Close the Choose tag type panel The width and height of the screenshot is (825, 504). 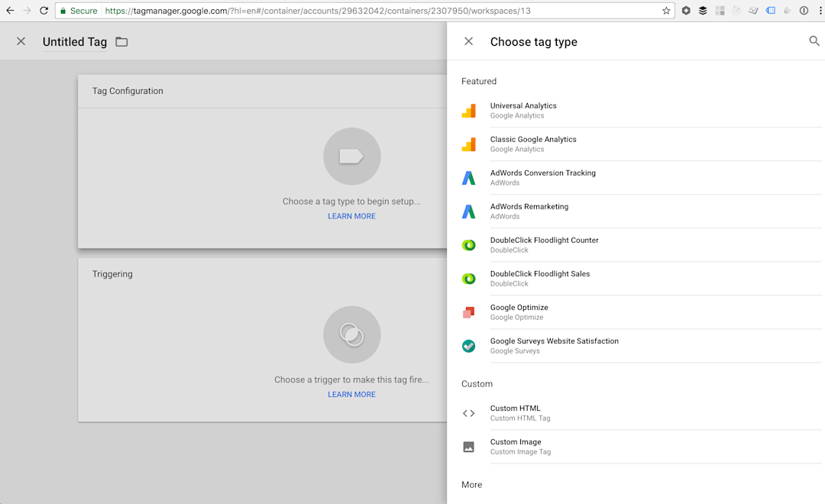click(x=469, y=41)
